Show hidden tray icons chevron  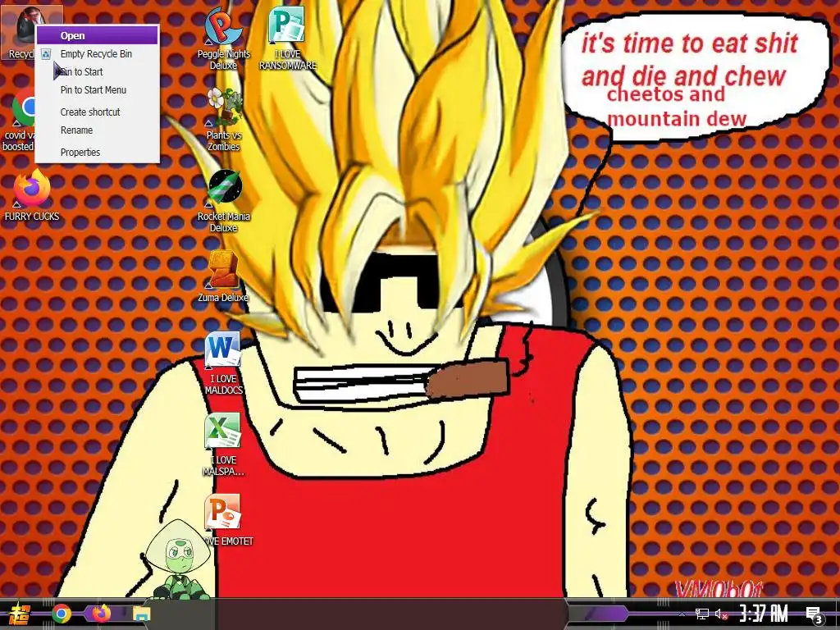(x=682, y=614)
